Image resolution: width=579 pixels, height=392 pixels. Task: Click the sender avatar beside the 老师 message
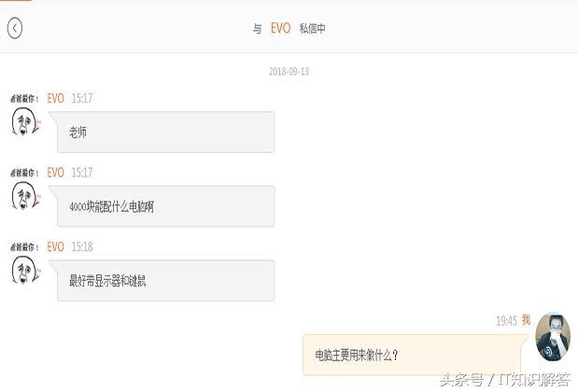tap(25, 120)
